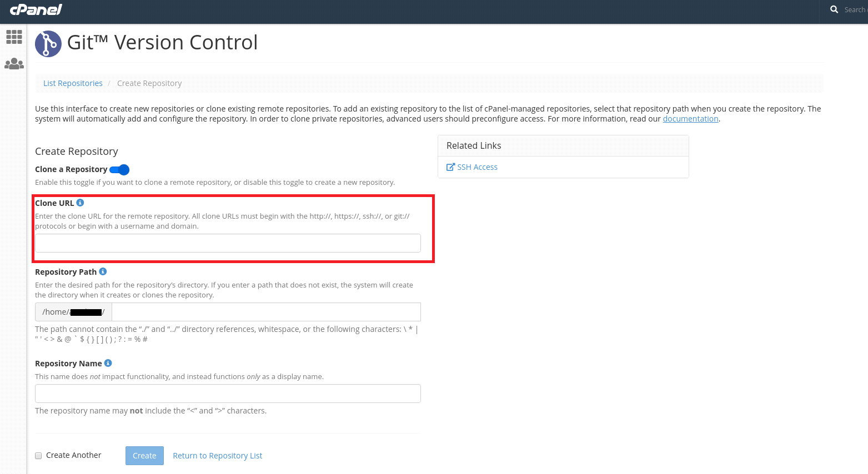Click Return to Repository List
This screenshot has width=868, height=474.
click(217, 455)
